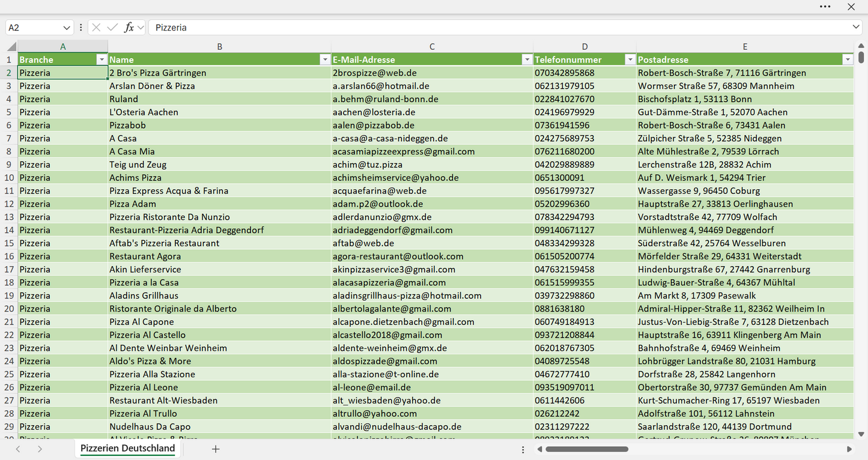868x460 pixels.
Task: Select cell a.arslan66@hotmail.de
Action: coord(432,86)
